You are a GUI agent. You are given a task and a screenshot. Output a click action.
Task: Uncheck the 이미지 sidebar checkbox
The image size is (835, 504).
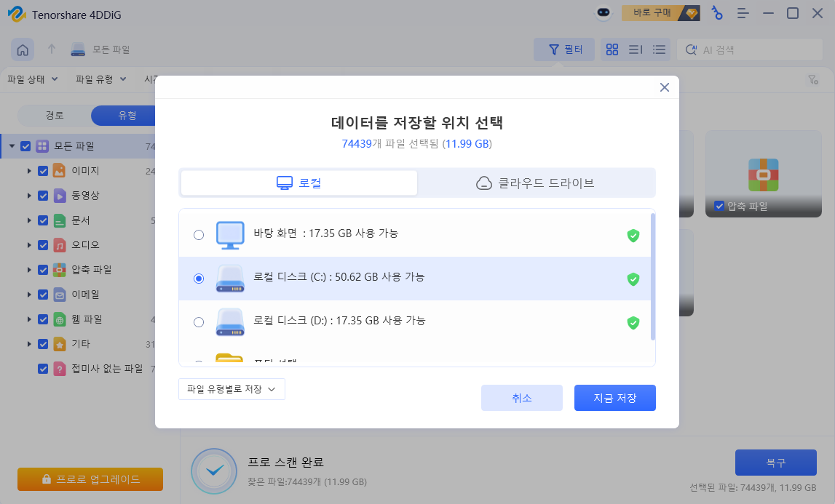pos(41,171)
